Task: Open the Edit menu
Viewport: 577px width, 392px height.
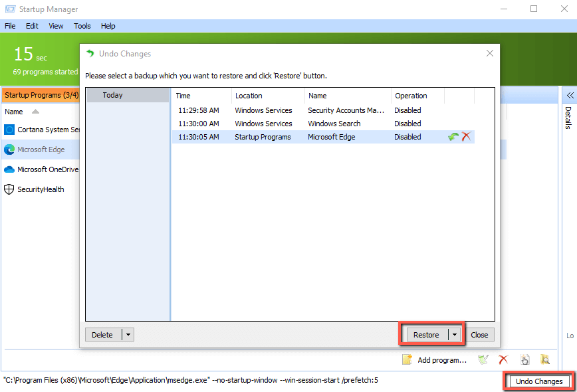Action: [32, 26]
